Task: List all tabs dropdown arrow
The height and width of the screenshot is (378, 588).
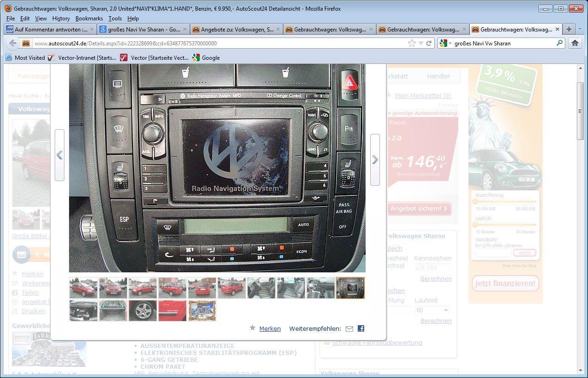Action: pos(580,29)
